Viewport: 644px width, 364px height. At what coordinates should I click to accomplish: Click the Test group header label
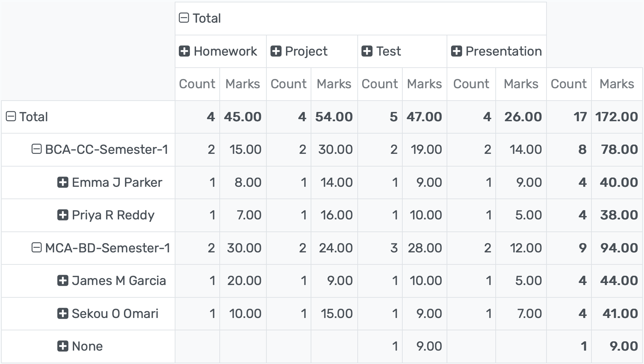pyautogui.click(x=388, y=51)
